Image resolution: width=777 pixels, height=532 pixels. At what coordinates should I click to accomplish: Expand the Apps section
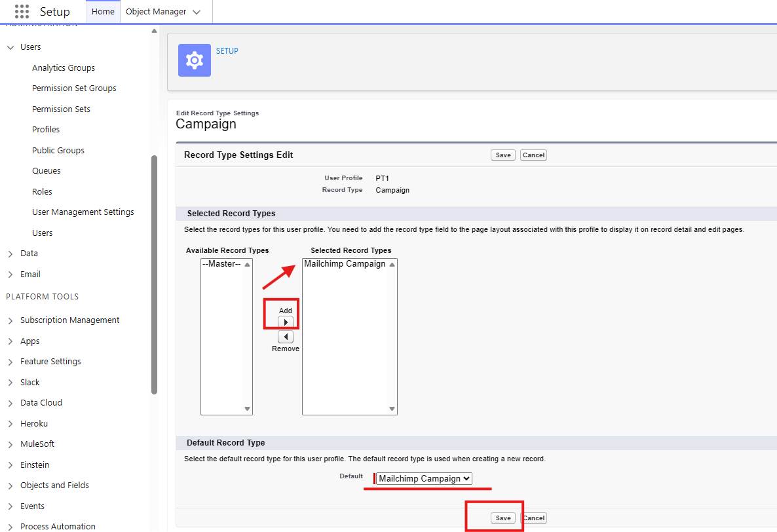click(x=10, y=341)
